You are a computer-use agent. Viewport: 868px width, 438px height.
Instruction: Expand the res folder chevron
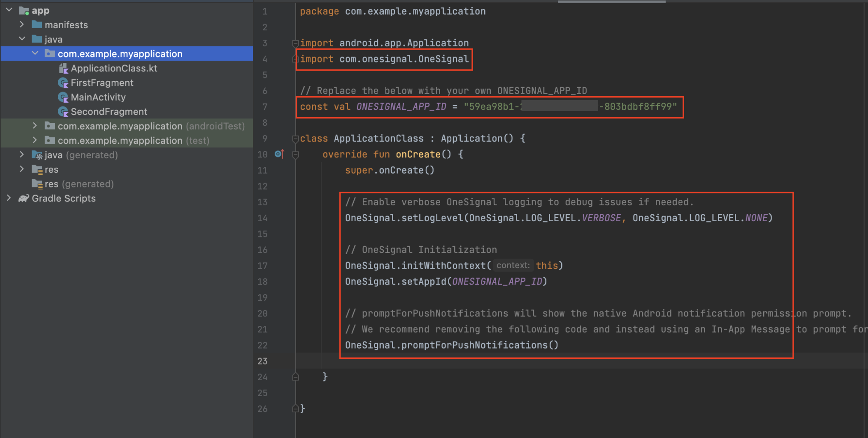coord(22,169)
